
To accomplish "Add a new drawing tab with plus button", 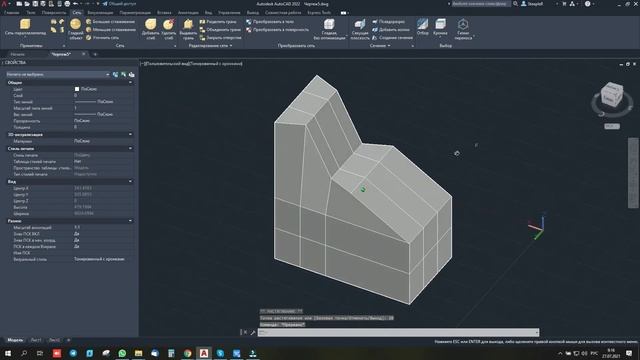I will (95, 54).
